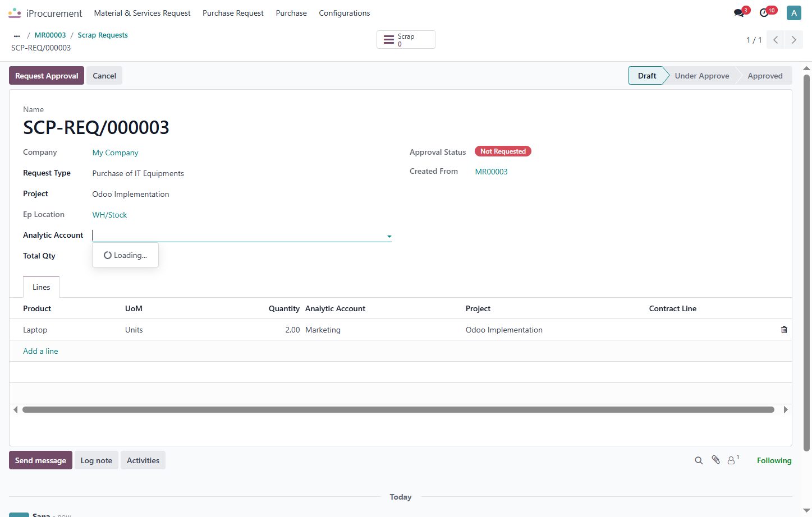This screenshot has height=517, width=812.
Task: Show followers list icon
Action: tap(733, 460)
